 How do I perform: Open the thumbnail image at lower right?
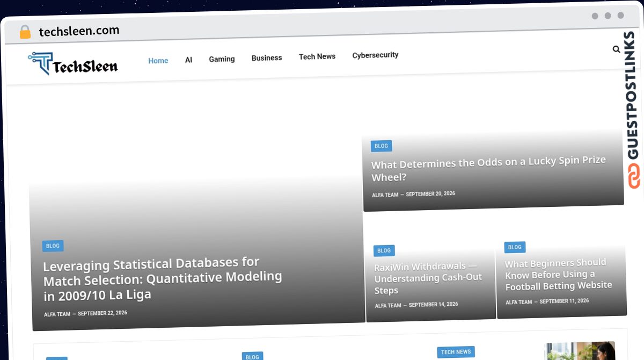(579, 351)
